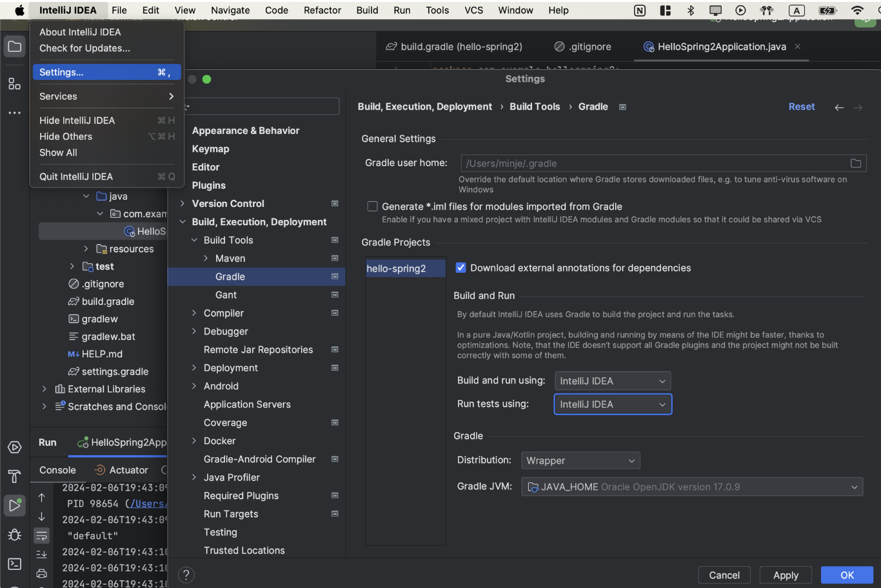The width and height of the screenshot is (881, 588).
Task: Uncheck Download external annotations for dependencies
Action: tap(460, 268)
